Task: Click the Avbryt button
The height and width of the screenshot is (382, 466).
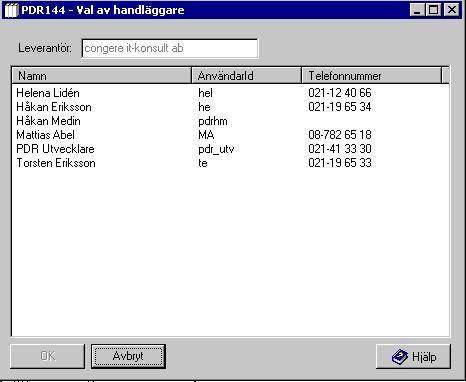Action: (128, 356)
